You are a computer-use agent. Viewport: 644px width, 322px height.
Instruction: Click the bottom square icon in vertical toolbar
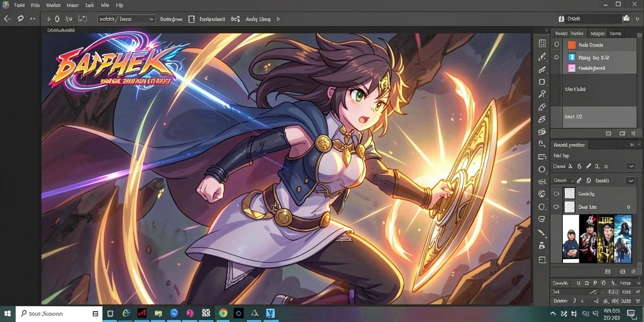[542, 260]
